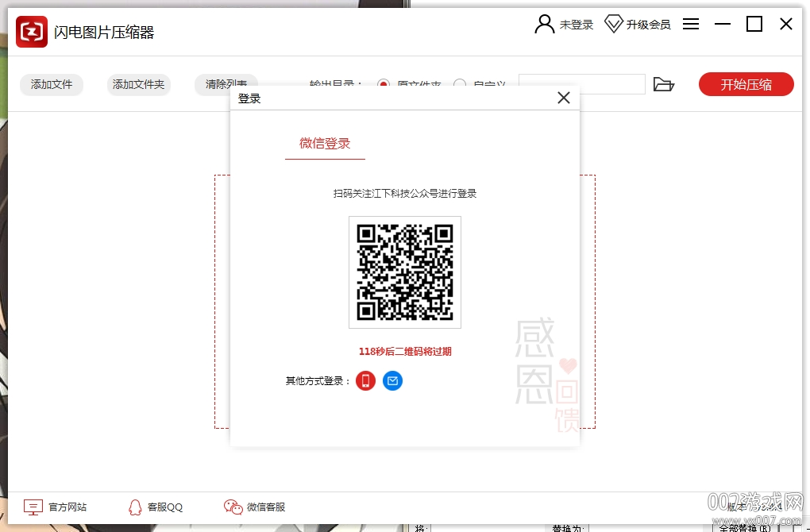Open the upgrade membership diamond icon

point(613,25)
